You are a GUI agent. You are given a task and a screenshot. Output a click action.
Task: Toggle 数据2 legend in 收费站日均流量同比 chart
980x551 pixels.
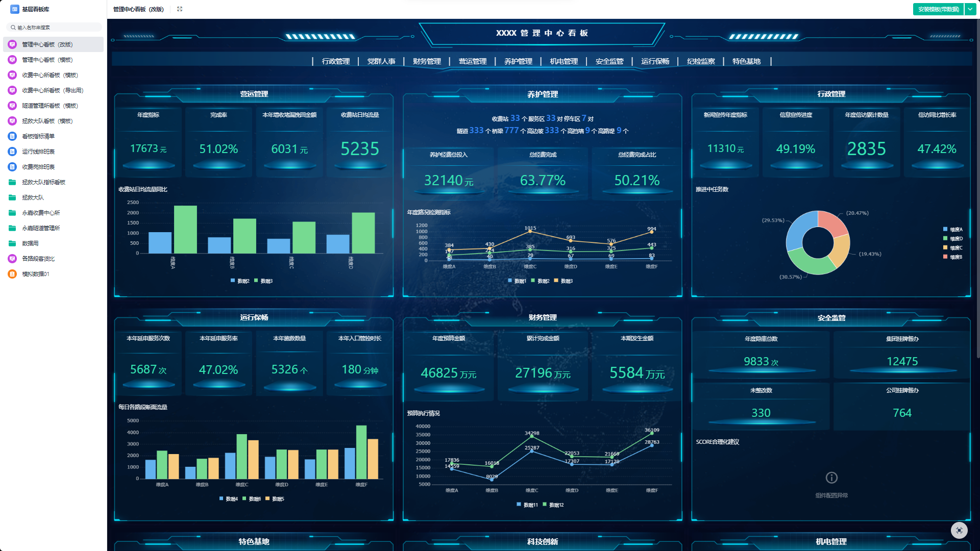(240, 281)
